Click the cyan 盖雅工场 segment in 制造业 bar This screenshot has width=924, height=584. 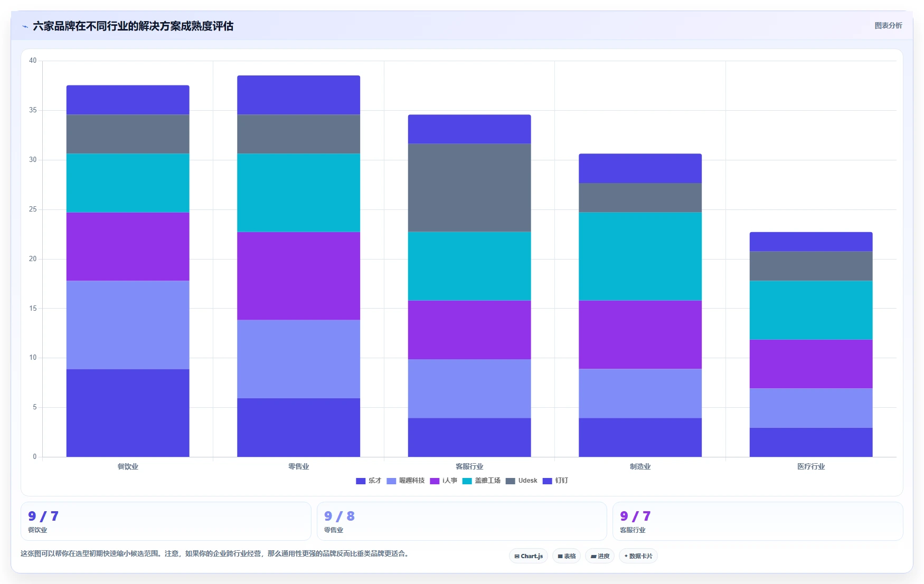point(640,256)
